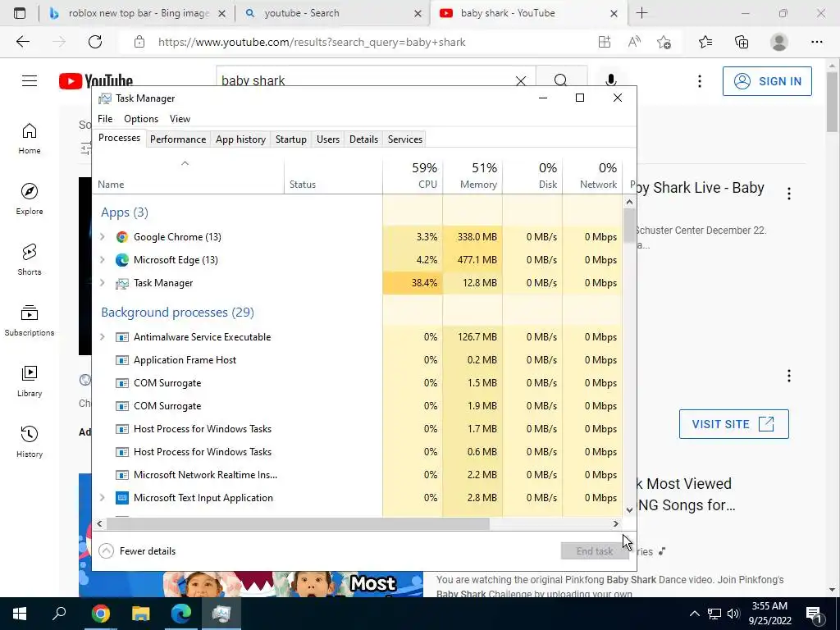Open Task Manager File menu
This screenshot has width=840, height=630.
pyautogui.click(x=105, y=119)
